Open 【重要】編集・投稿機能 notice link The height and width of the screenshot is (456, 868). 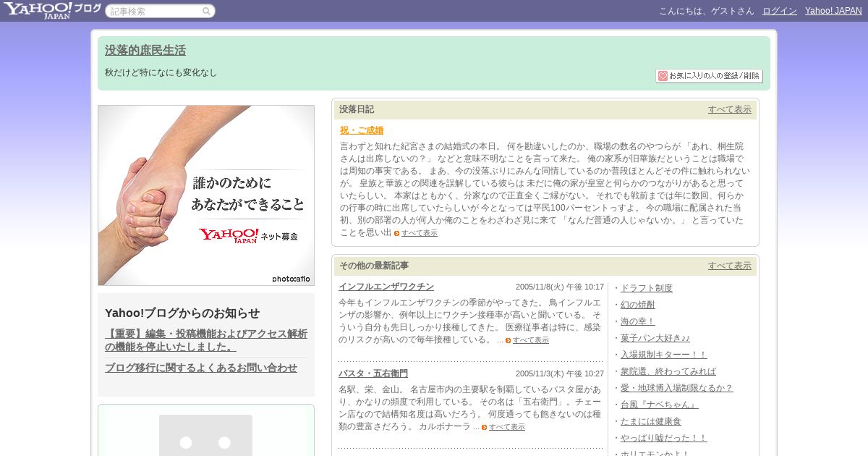pos(206,340)
